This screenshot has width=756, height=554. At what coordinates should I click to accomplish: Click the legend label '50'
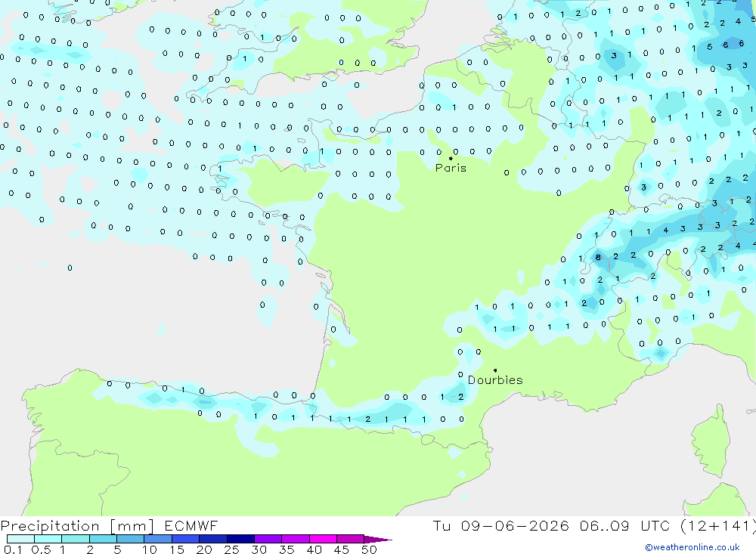click(x=369, y=549)
